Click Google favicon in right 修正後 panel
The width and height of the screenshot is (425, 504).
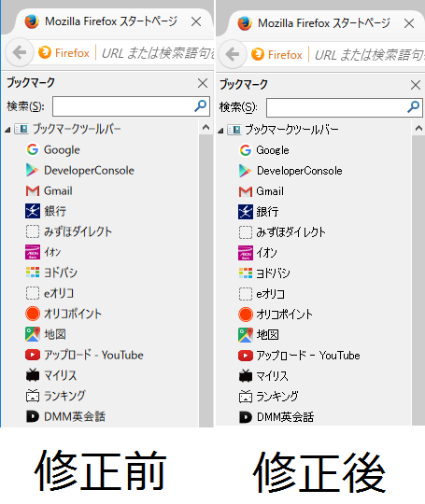point(246,150)
